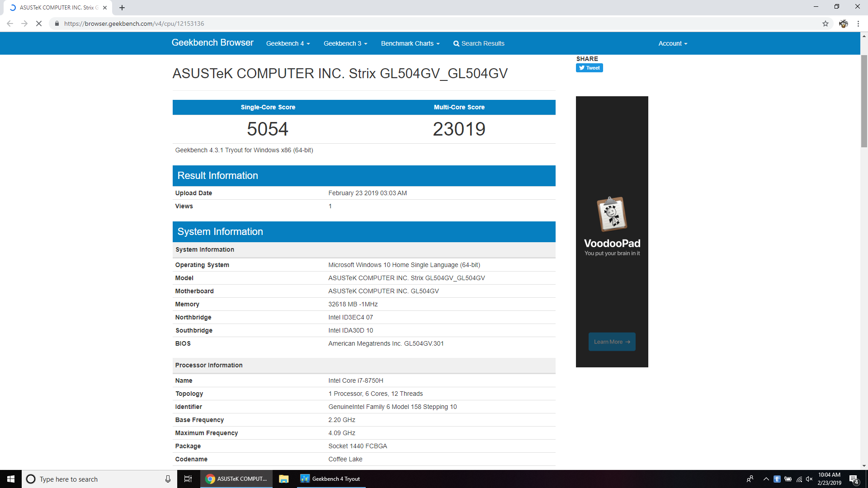Select the Topology value 6 Cores, 12 Threads
This screenshot has width=868, height=488.
375,394
